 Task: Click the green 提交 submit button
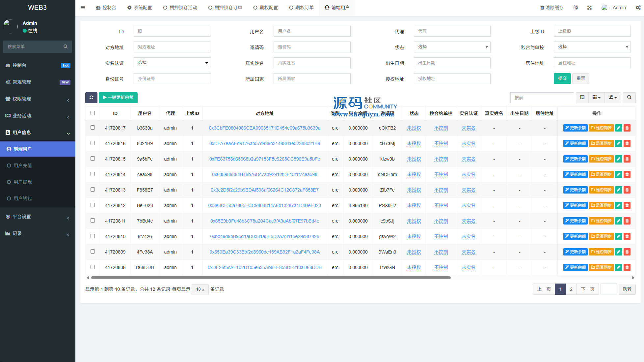[562, 78]
